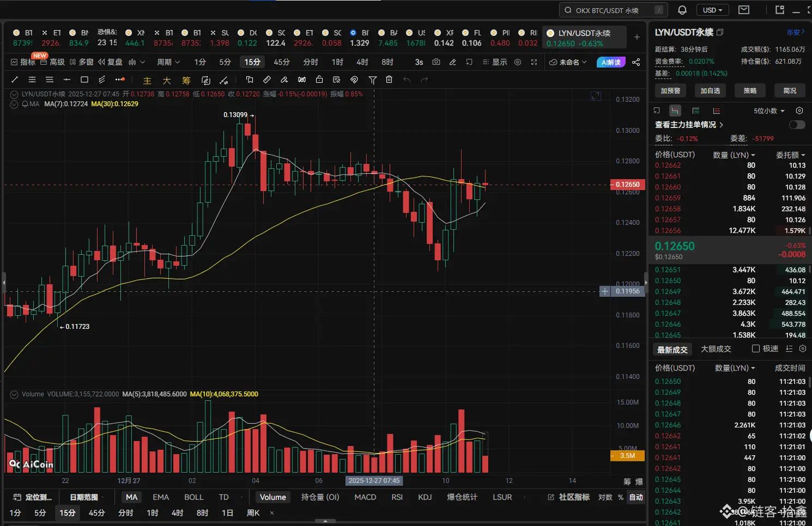Sort by the 数量 (LYN) order book dropdown
812x526 pixels.
tap(734, 155)
